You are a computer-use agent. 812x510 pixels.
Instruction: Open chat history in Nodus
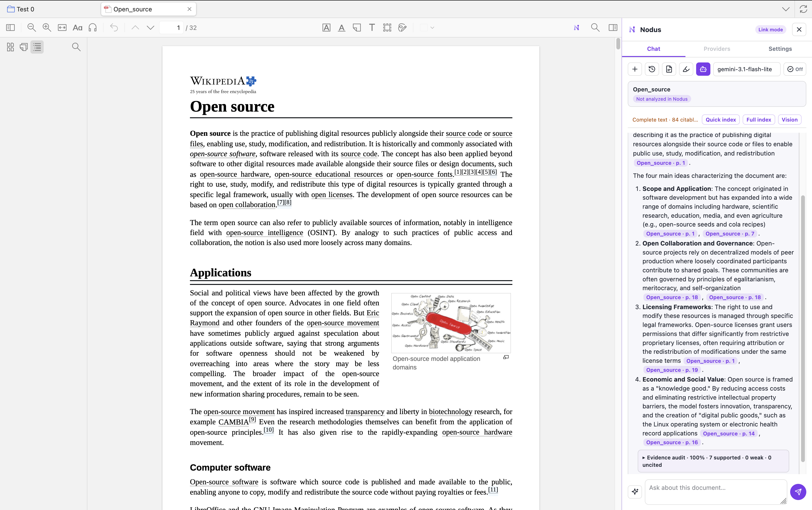652,69
